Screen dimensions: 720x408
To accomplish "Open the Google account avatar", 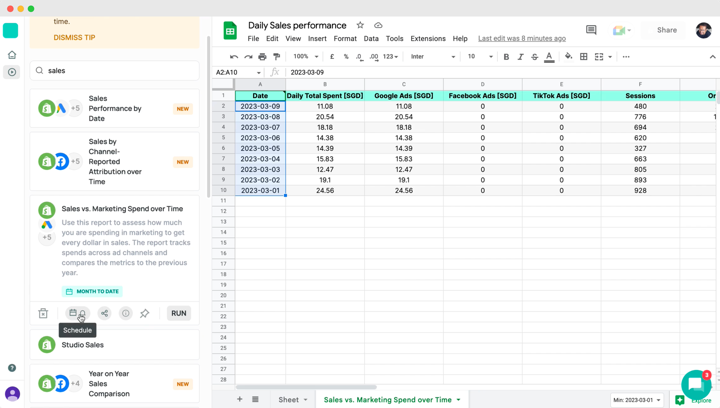I will [x=703, y=30].
